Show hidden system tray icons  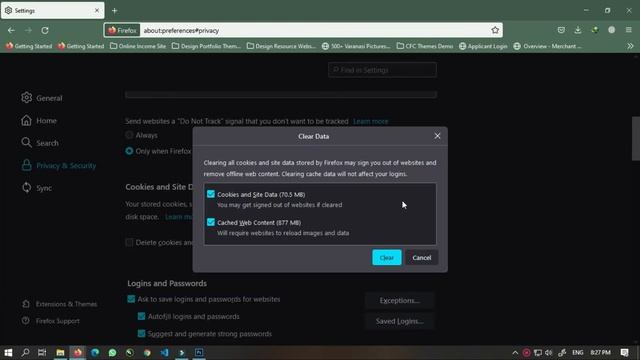[515, 353]
